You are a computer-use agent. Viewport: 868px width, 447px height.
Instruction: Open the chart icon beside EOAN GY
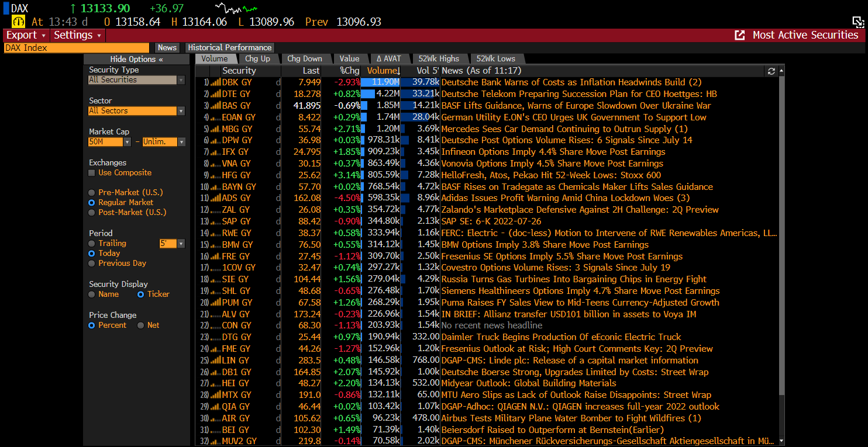click(x=215, y=117)
